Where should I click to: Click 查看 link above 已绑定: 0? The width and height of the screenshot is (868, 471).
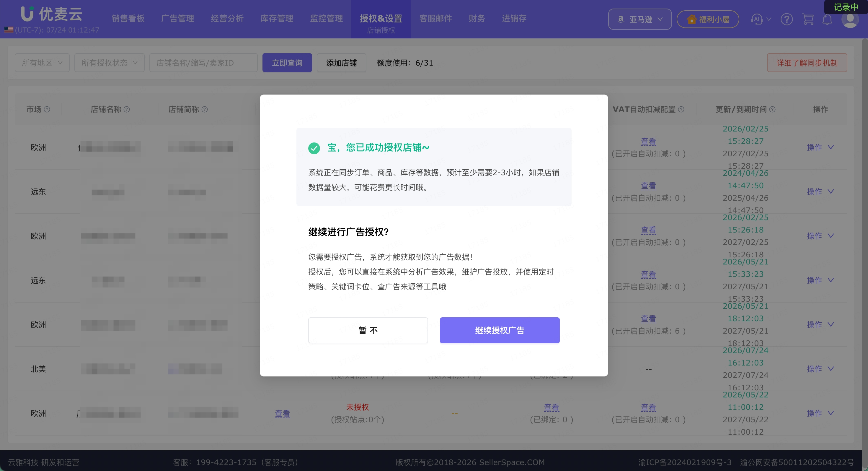point(552,407)
